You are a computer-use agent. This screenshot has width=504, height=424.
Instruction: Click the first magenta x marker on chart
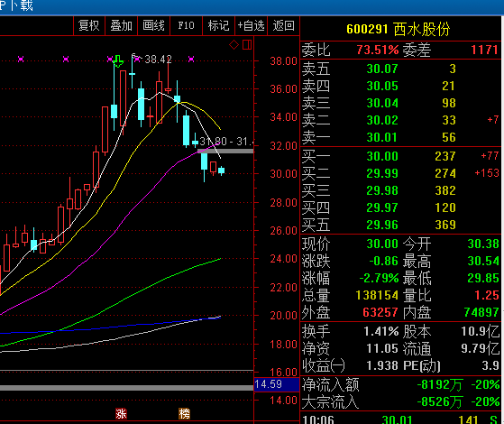pyautogui.click(x=21, y=59)
